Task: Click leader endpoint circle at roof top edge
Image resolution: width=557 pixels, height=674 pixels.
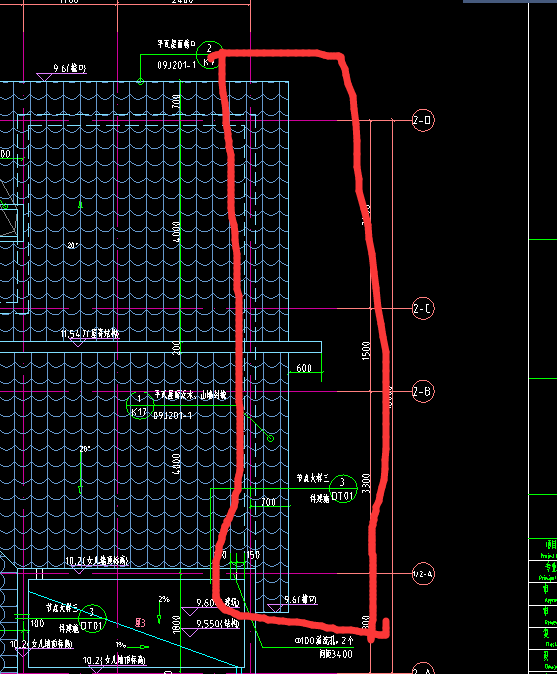Action: tap(140, 81)
